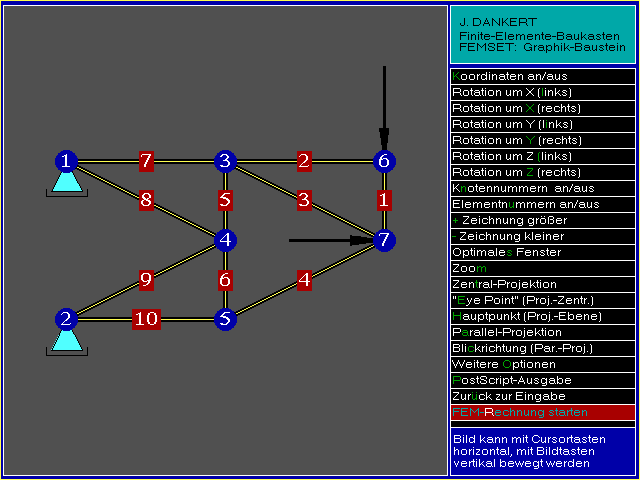Toggle Elementnummern an/aus
Viewport: 640px width, 480px height.
542,204
